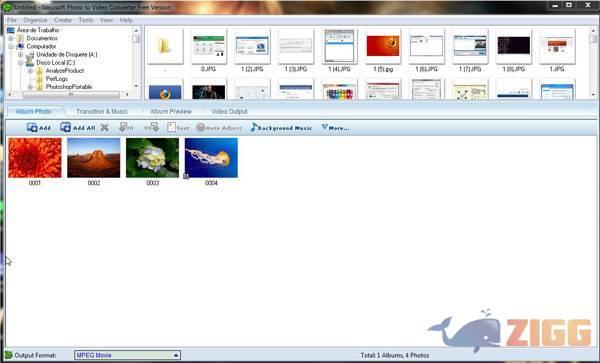Image resolution: width=600 pixels, height=363 pixels.
Task: Select the 0.JPG thumbnail
Action: point(209,46)
